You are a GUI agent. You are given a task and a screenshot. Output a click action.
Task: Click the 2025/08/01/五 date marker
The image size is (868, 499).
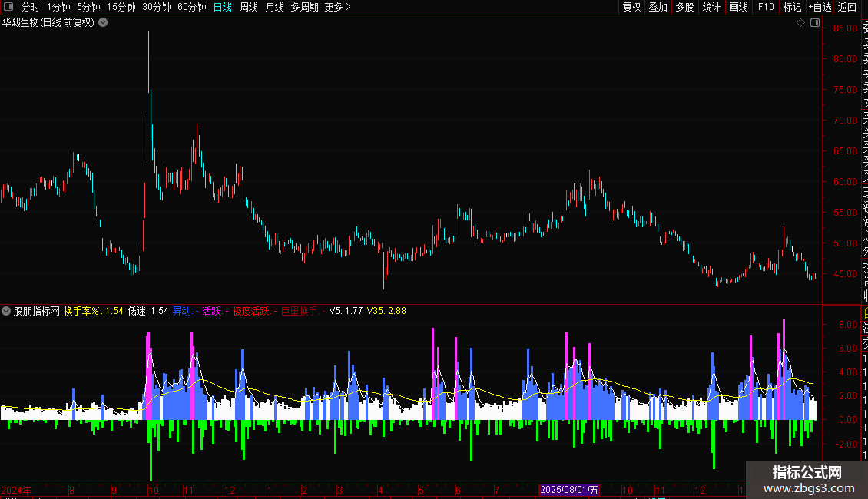(x=569, y=490)
